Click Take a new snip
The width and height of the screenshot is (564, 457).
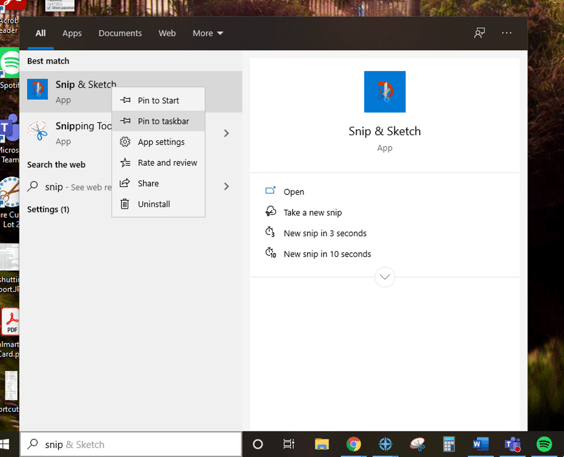tap(313, 212)
